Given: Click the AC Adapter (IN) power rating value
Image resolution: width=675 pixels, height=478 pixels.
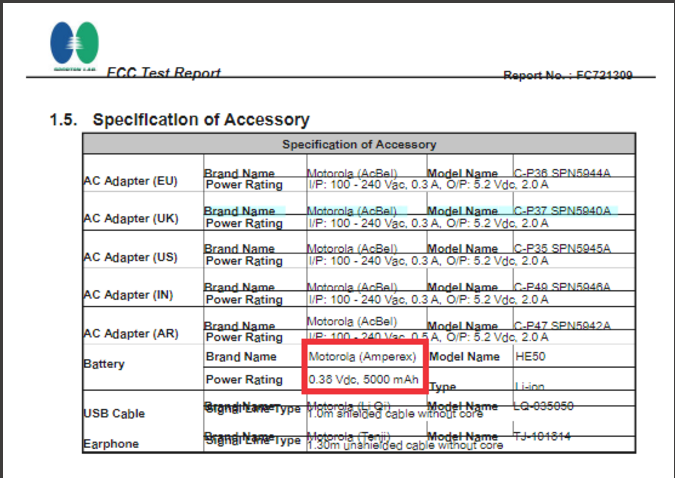Looking at the screenshot, I should pyautogui.click(x=428, y=299).
